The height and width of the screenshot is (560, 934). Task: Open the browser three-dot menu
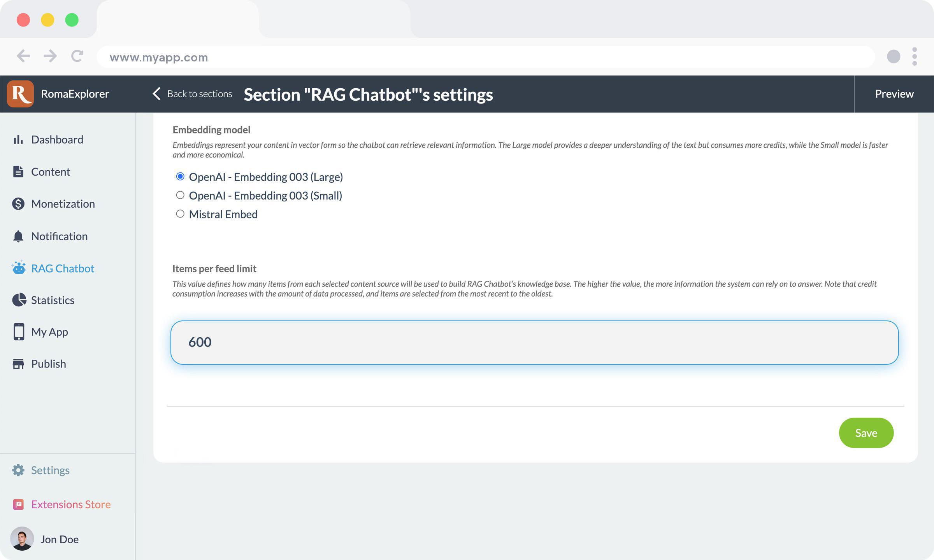[x=914, y=57]
